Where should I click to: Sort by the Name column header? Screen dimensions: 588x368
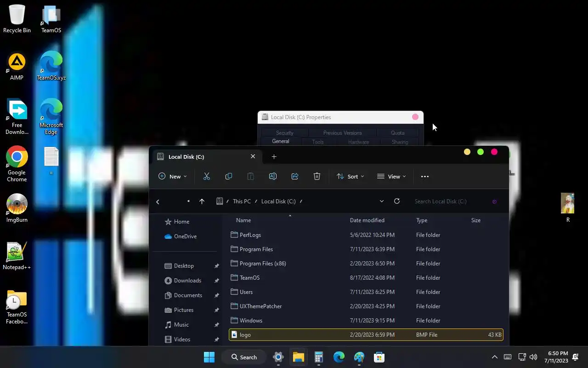[243, 220]
